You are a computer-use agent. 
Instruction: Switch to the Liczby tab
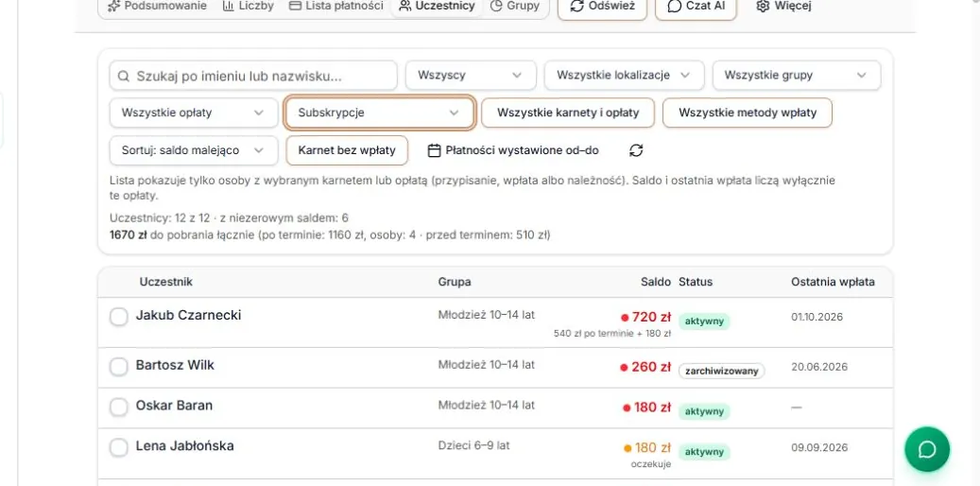click(x=249, y=7)
